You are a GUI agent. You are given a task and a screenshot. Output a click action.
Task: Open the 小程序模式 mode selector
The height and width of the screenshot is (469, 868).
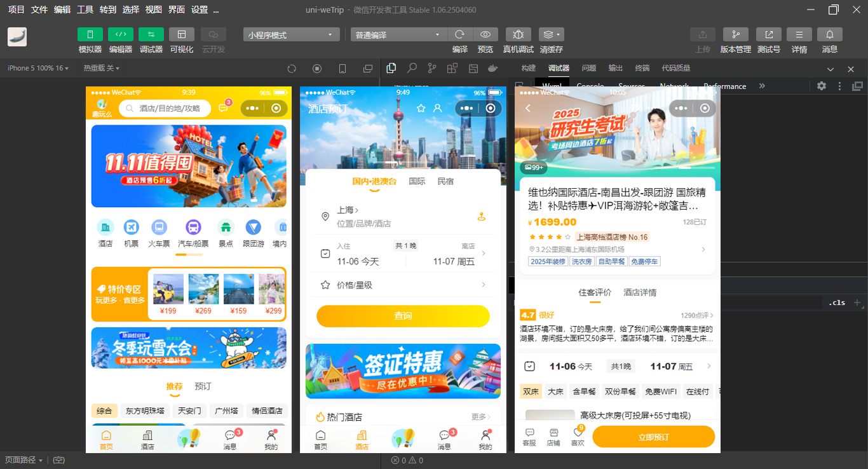[x=291, y=34]
